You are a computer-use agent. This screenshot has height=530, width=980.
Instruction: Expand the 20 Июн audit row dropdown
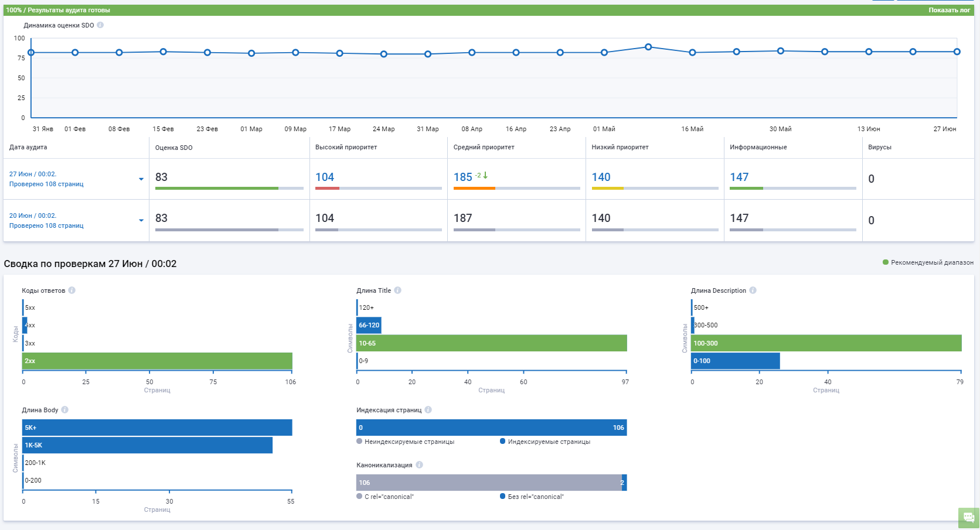click(141, 221)
